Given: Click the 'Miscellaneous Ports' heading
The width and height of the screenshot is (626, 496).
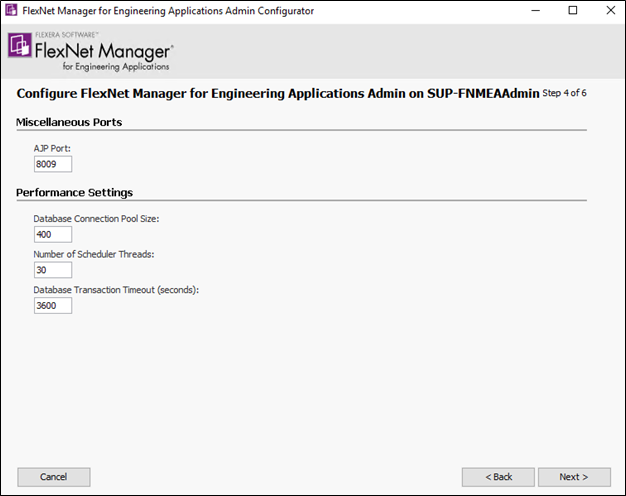Looking at the screenshot, I should [x=69, y=122].
